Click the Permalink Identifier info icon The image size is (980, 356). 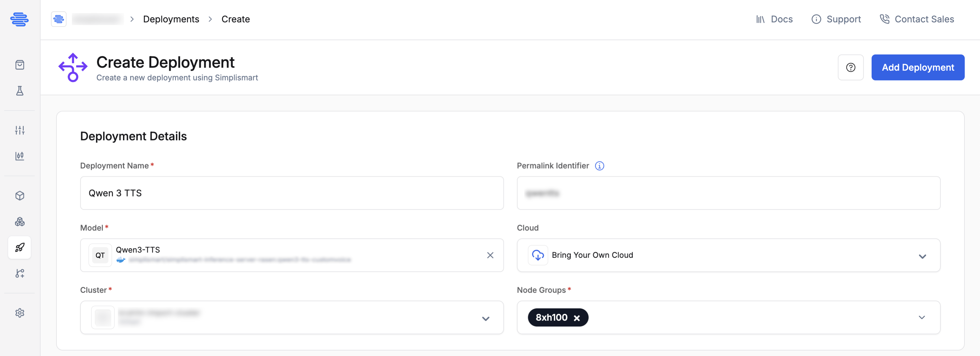tap(599, 166)
